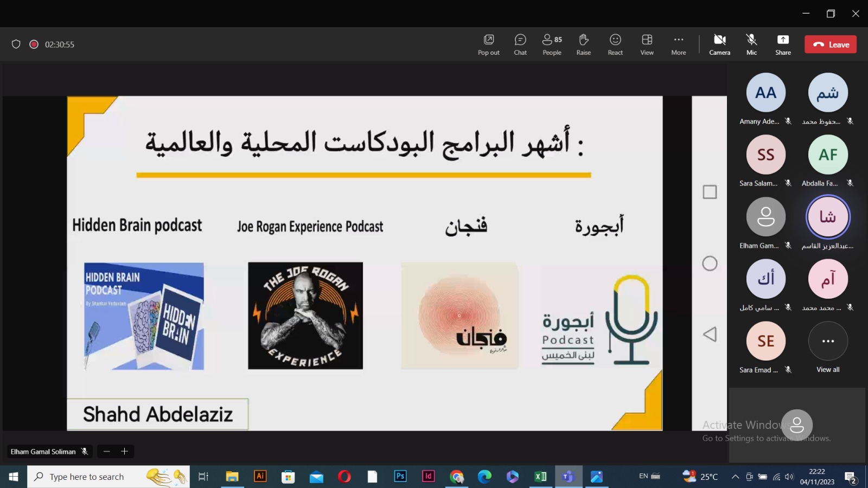This screenshot has width=868, height=488.
Task: Turn on the Camera
Action: click(720, 44)
